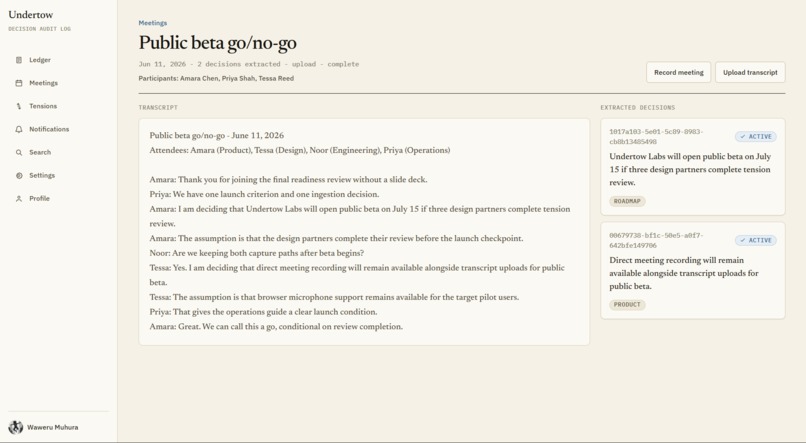Open the Ledger sidebar icon
The height and width of the screenshot is (443, 806).
click(19, 60)
